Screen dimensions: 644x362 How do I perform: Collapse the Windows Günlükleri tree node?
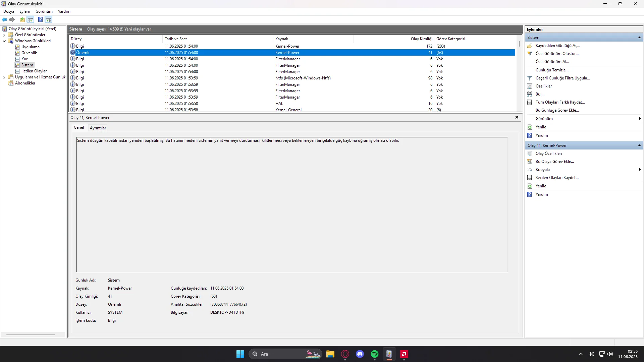click(x=4, y=41)
